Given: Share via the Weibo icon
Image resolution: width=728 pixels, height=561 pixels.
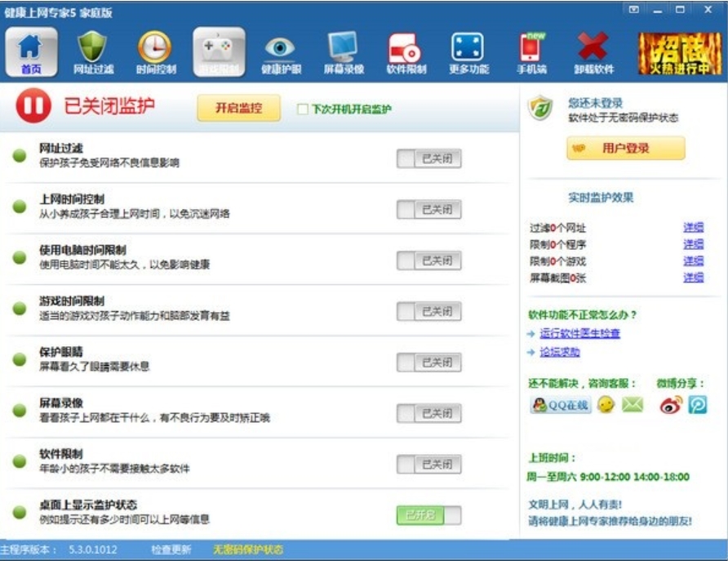Looking at the screenshot, I should point(671,405).
